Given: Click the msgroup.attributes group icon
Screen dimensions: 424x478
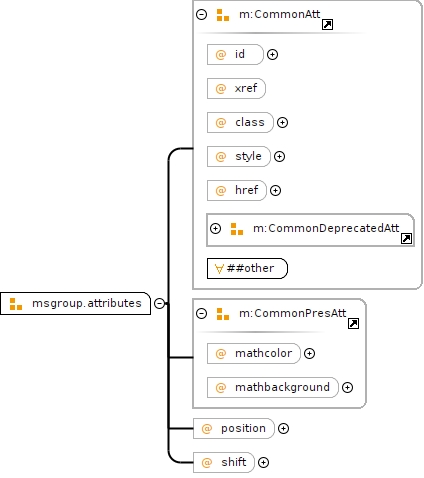Looking at the screenshot, I should pos(16,304).
